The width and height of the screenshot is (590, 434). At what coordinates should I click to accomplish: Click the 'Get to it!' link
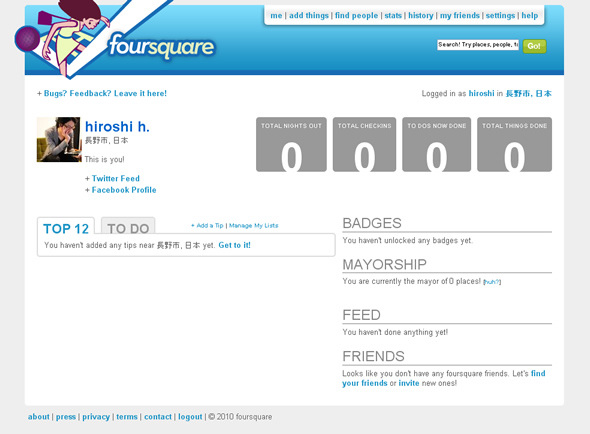234,245
